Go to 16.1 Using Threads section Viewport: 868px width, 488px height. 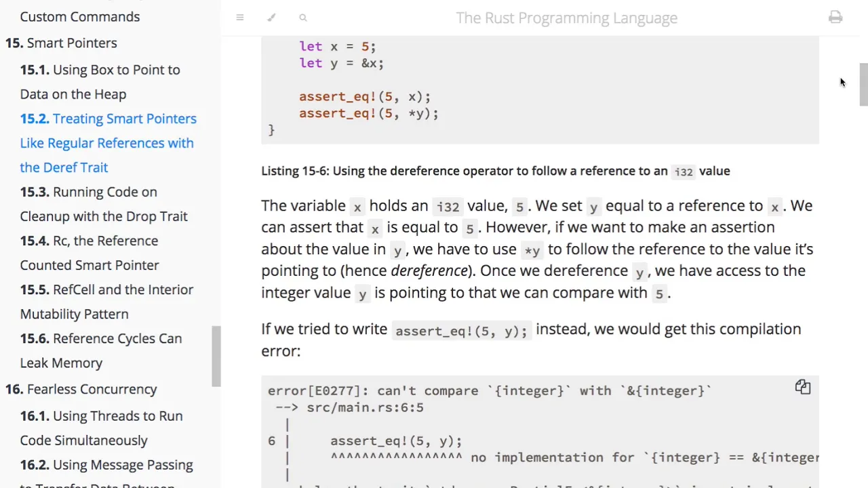tap(101, 428)
